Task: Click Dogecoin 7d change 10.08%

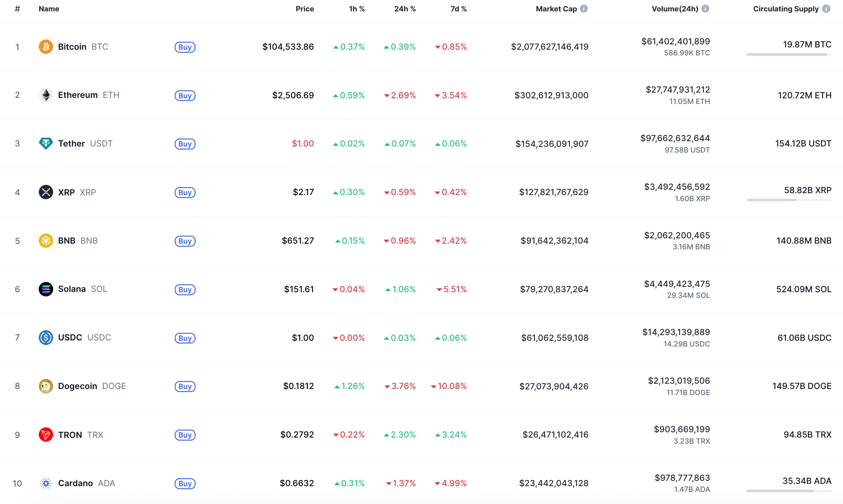Action: coord(449,386)
